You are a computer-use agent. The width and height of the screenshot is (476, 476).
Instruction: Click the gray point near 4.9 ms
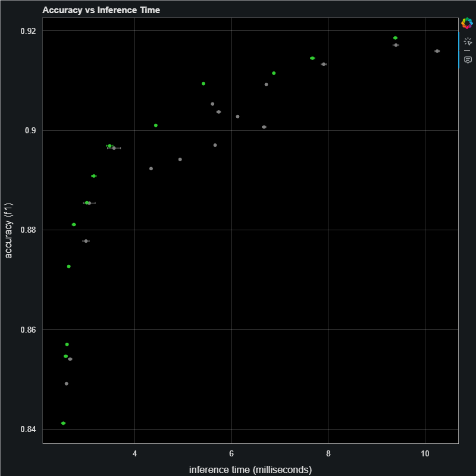pyautogui.click(x=180, y=159)
